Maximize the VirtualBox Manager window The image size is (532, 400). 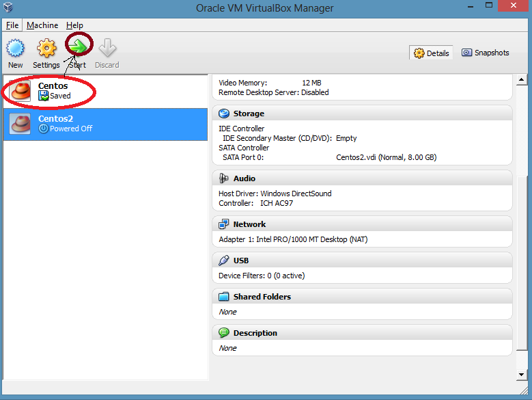(x=488, y=5)
